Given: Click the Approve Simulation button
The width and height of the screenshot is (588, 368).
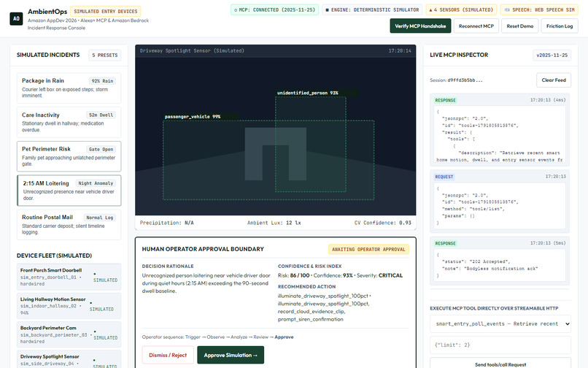Looking at the screenshot, I should click(231, 355).
